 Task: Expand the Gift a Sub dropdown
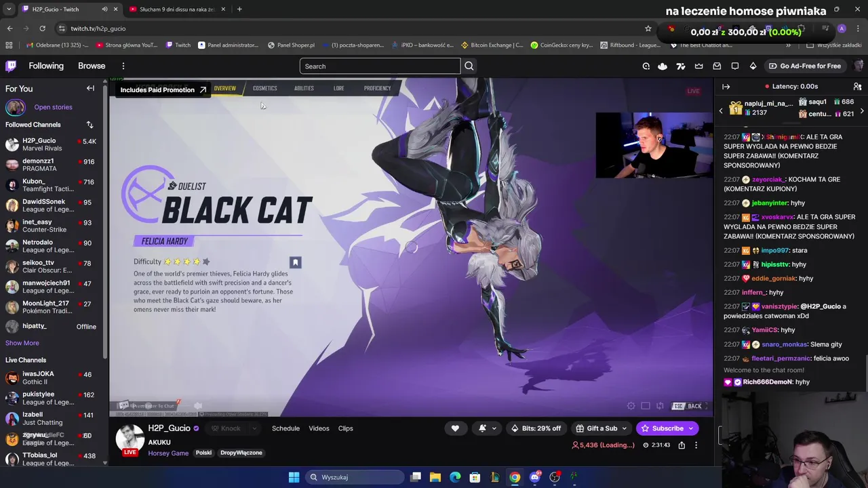[624, 428]
